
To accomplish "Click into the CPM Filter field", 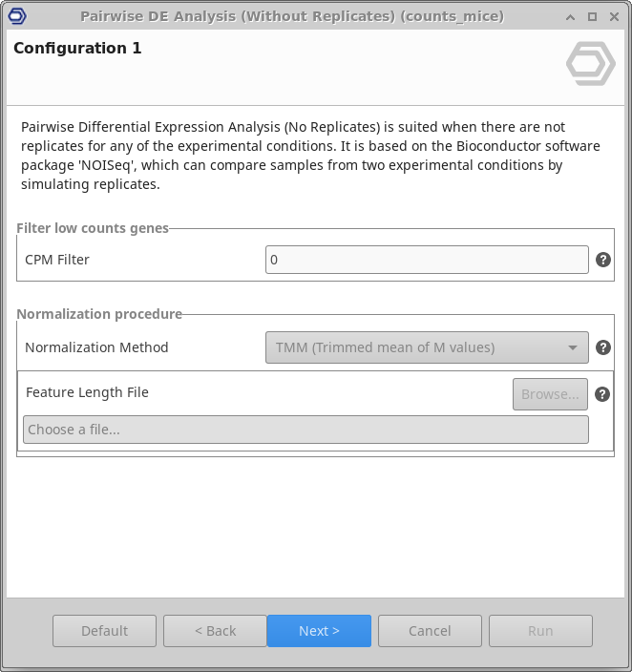I will coord(426,260).
